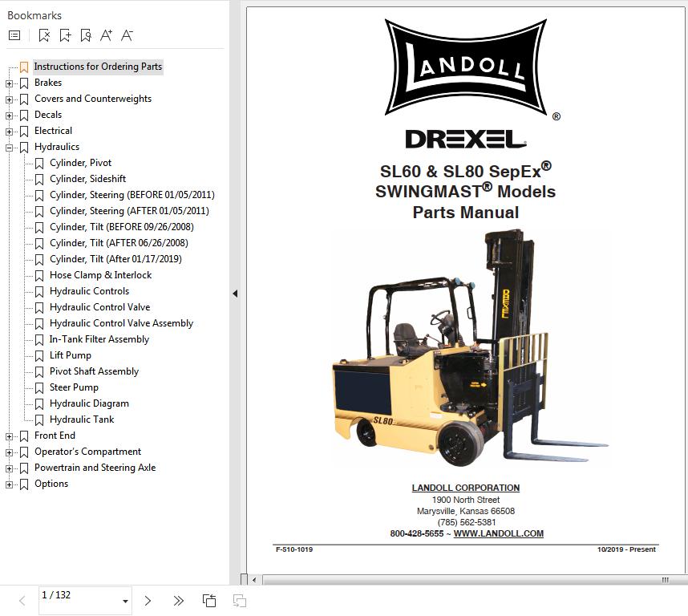Jump to the last page
Screen dimensions: 688x616
[178, 601]
